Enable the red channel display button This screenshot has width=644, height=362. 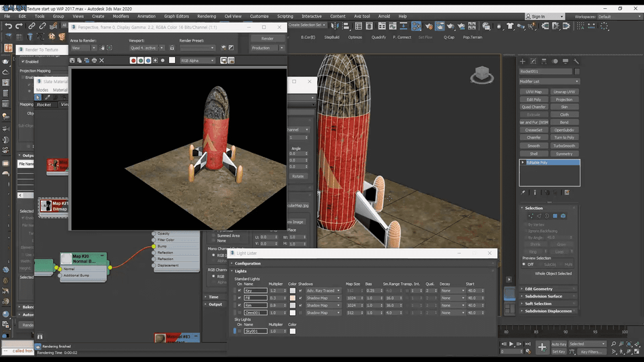(133, 60)
